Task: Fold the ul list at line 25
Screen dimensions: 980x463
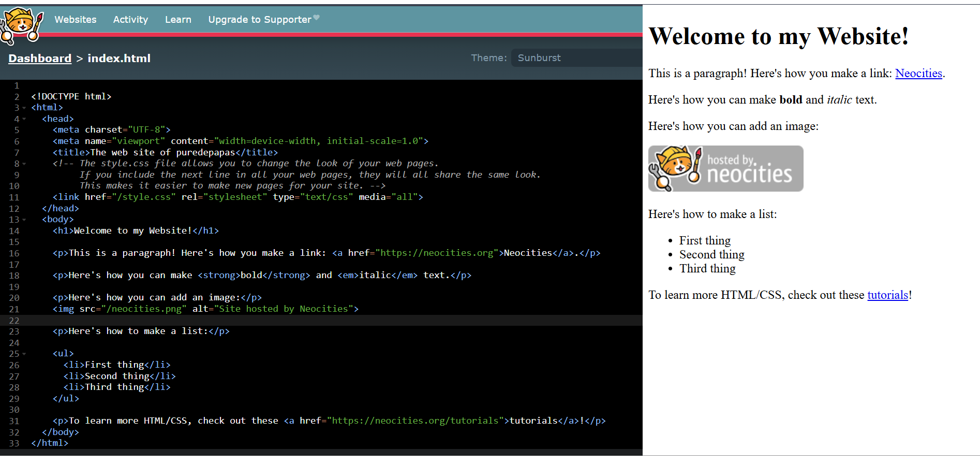Action: (x=24, y=354)
